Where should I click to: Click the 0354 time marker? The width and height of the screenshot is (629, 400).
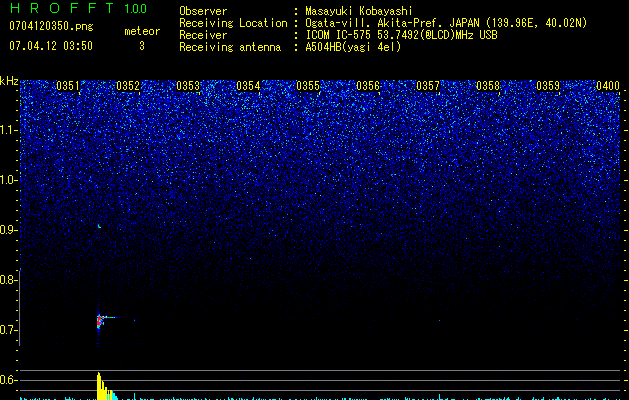(x=248, y=86)
